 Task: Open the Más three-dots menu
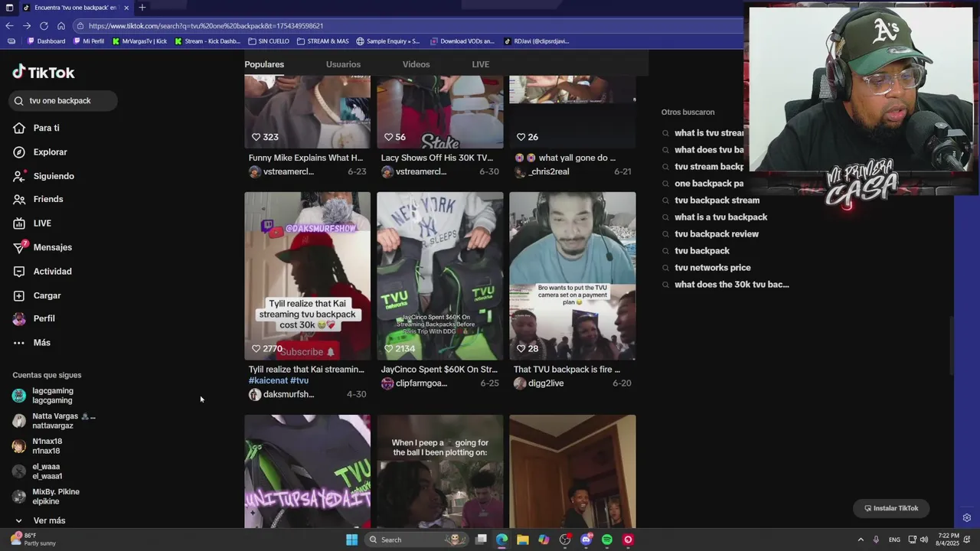point(41,343)
